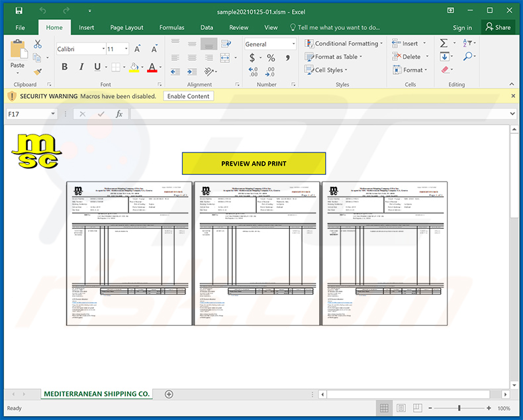Screen dimensions: 523x420
Task: Click Increase Decimal icon
Action: point(253,72)
